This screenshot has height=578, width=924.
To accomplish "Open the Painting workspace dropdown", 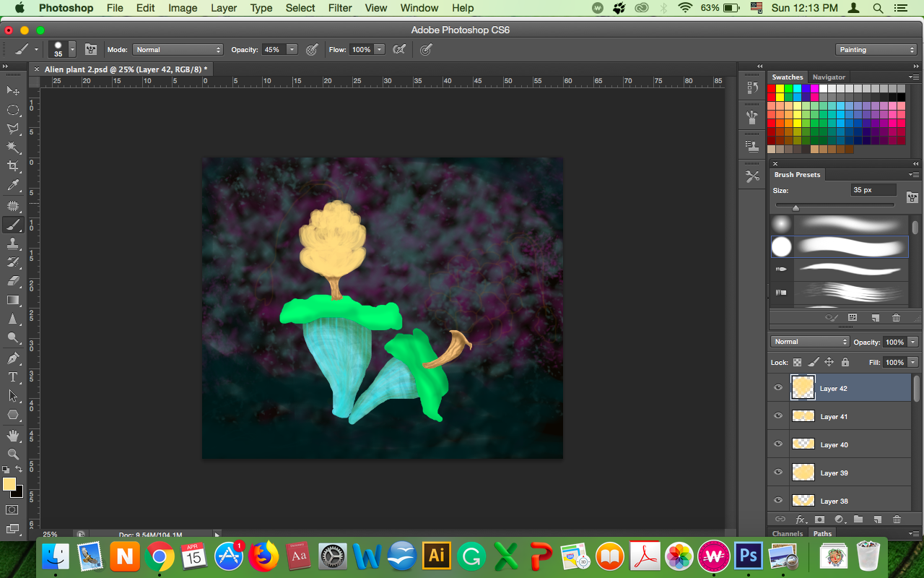I will coord(876,50).
